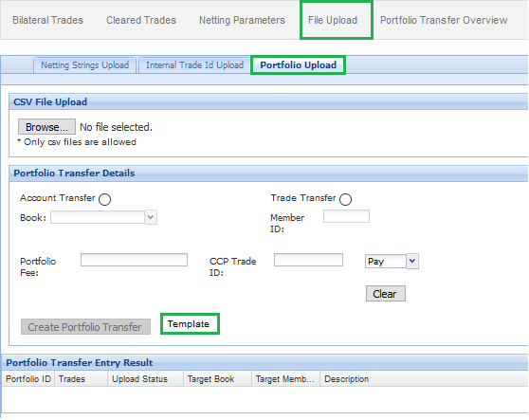Image resolution: width=529 pixels, height=420 pixels.
Task: Download the Template file
Action: [x=189, y=324]
